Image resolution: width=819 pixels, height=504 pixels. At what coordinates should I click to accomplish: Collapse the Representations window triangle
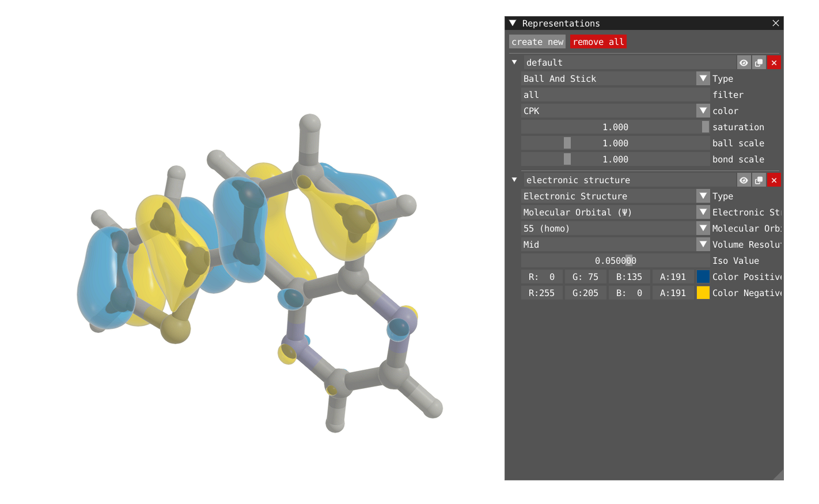[x=513, y=23]
